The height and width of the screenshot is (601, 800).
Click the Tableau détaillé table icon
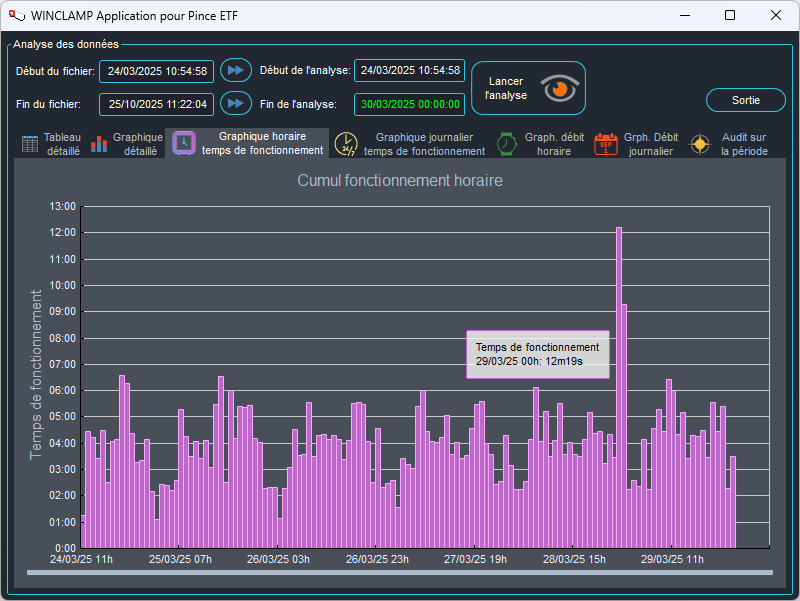tap(31, 144)
